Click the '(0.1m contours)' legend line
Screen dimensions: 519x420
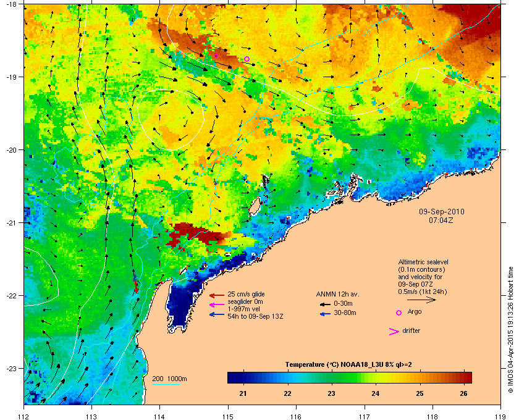(421, 269)
